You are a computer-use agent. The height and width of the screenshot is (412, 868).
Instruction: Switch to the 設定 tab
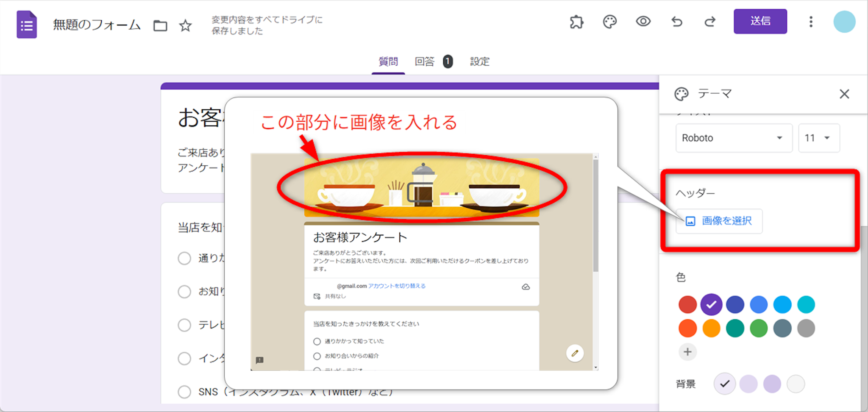pyautogui.click(x=479, y=62)
